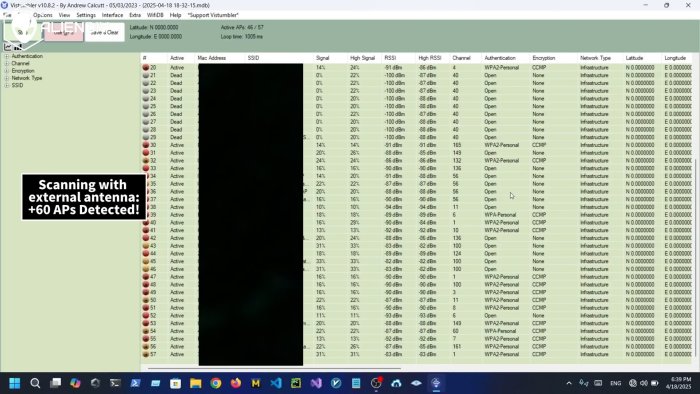
Task: Launch Visual Studio Code from taskbar
Action: click(276, 383)
